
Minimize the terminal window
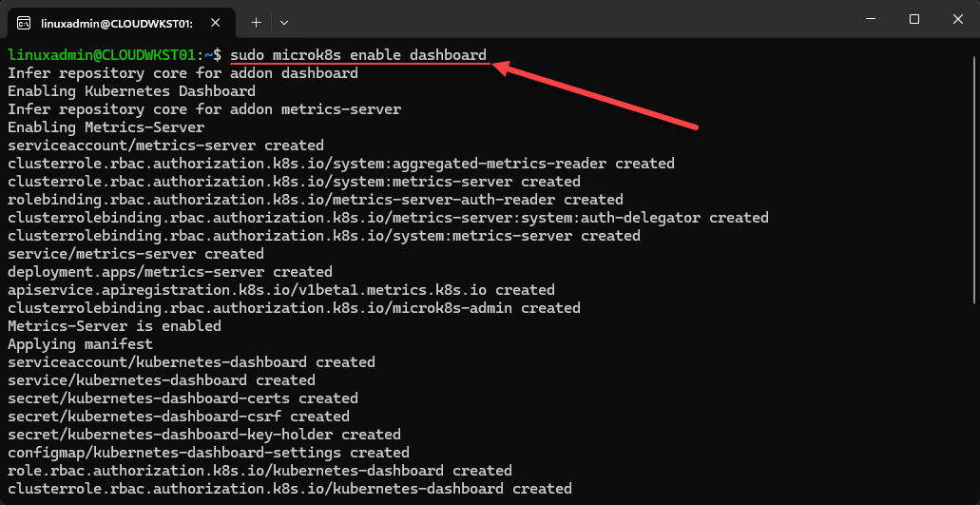tap(870, 19)
